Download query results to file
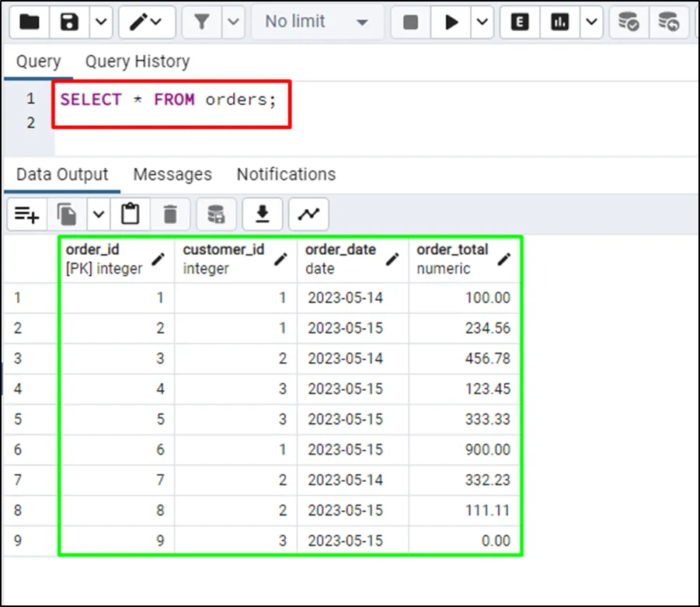Image resolution: width=700 pixels, height=607 pixels. click(263, 214)
